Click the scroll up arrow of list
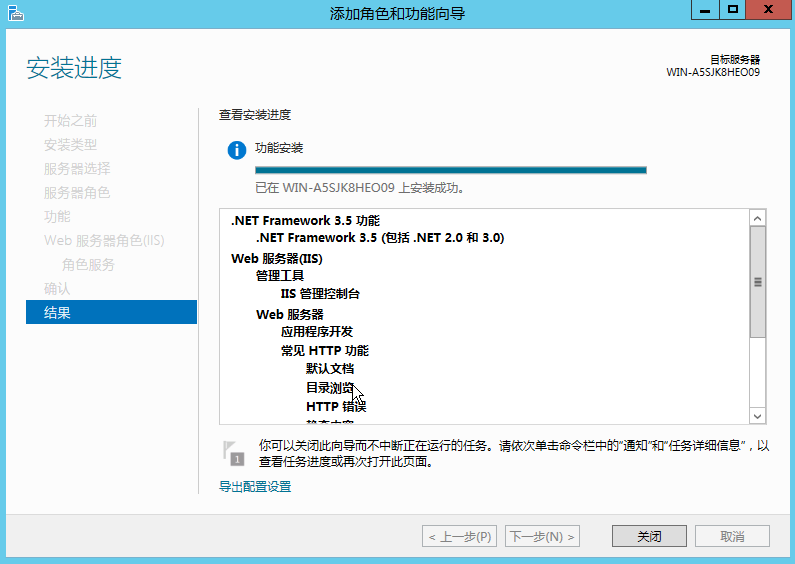The image size is (795, 564). (757, 219)
